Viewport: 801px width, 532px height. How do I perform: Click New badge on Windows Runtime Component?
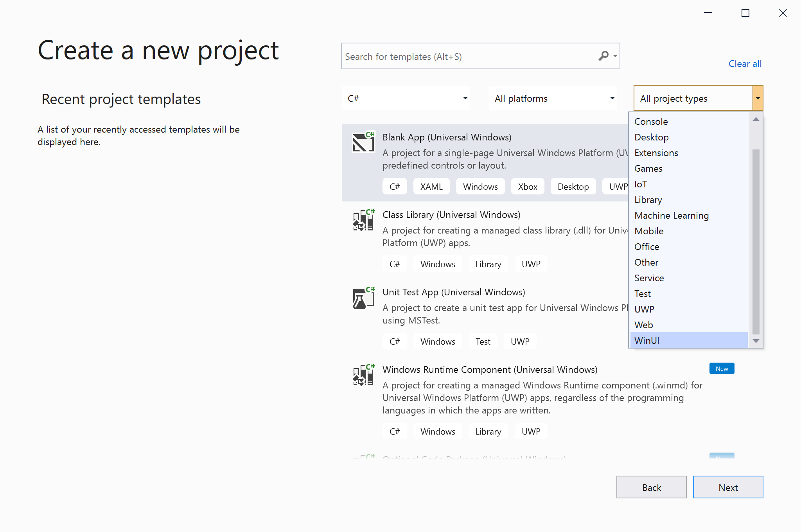(722, 368)
